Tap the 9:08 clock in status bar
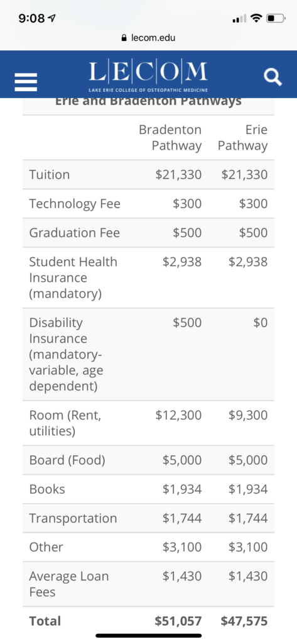This screenshot has width=297, height=644. click(x=33, y=18)
